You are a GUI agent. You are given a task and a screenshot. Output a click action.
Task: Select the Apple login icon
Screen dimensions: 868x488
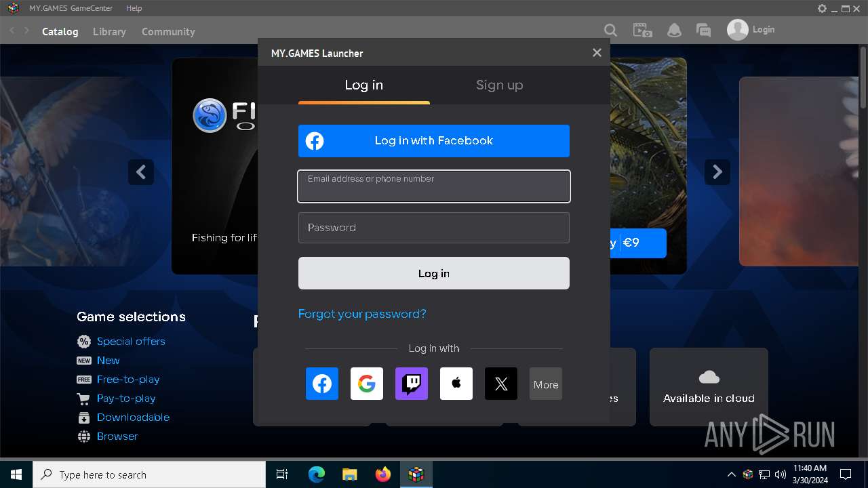point(456,384)
